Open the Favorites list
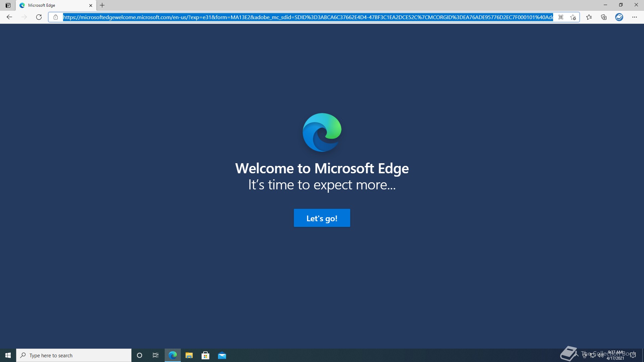 coord(589,17)
